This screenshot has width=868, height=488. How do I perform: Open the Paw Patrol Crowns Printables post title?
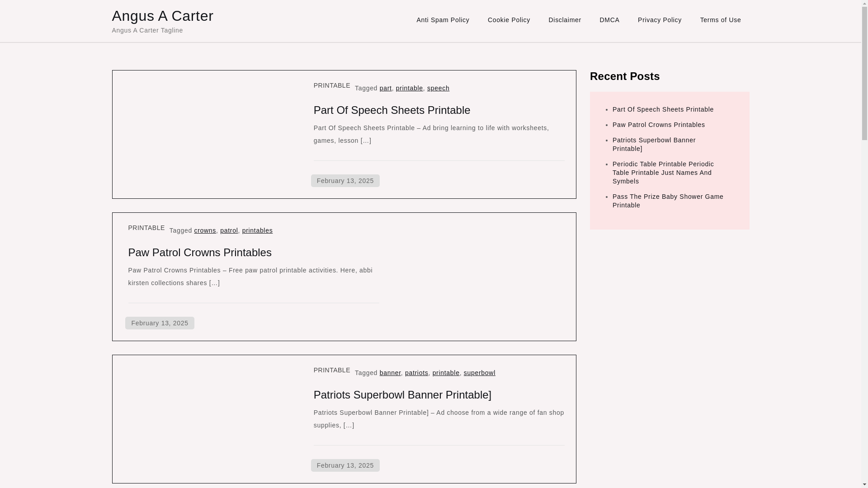[200, 253]
